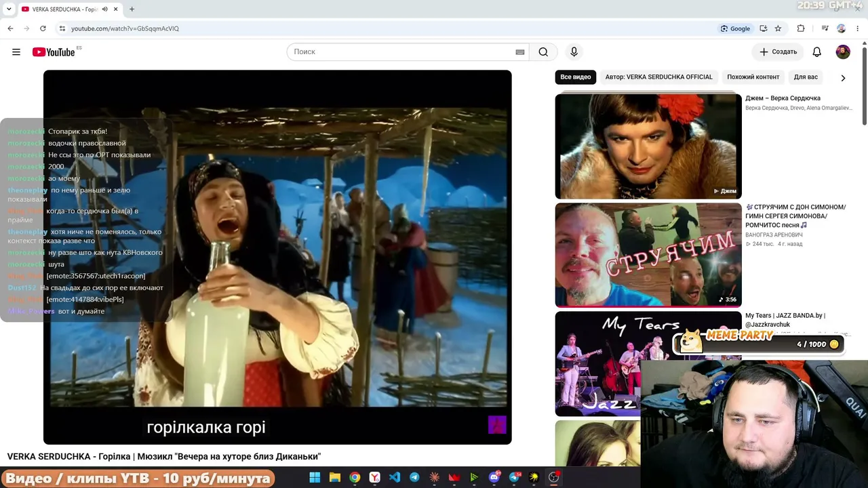Viewport: 868px width, 488px height.
Task: Switch to Google Chrome in the taskbar
Action: tap(355, 478)
